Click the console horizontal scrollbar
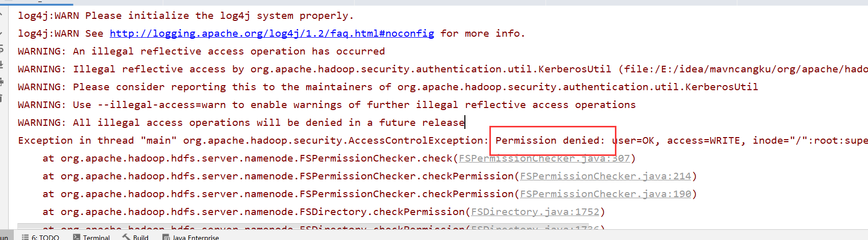Screen dimensions: 868x240 click(x=303, y=226)
